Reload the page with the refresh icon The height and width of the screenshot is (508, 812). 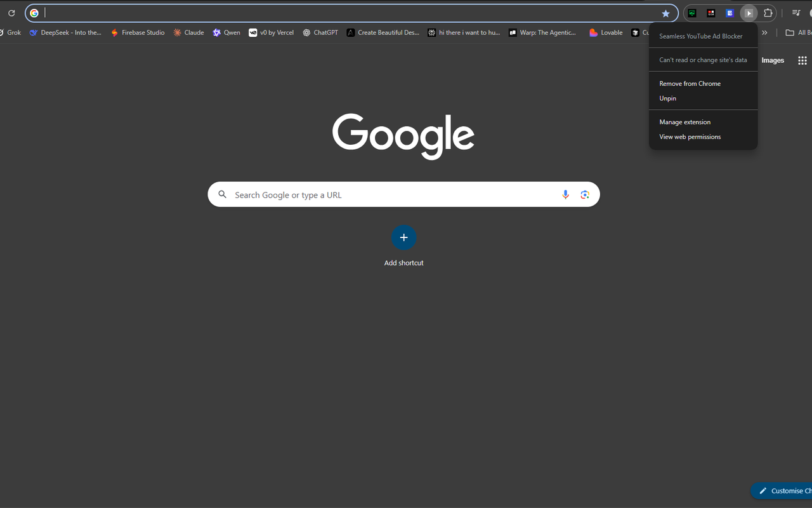coord(11,13)
